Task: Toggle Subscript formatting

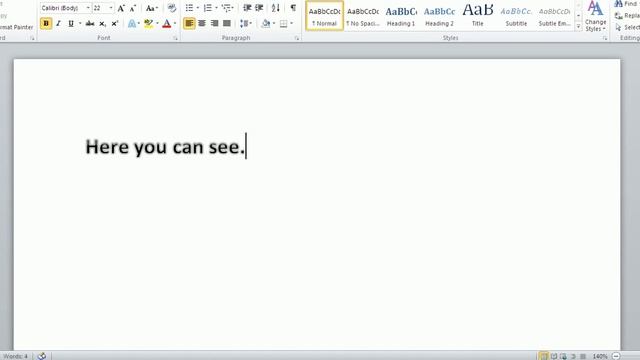Action: tap(102, 24)
